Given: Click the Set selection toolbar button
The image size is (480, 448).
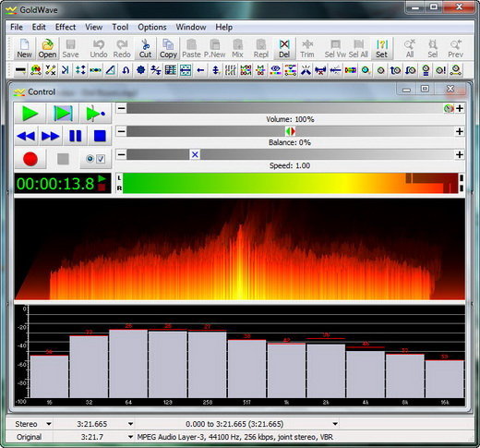Looking at the screenshot, I should [x=381, y=49].
